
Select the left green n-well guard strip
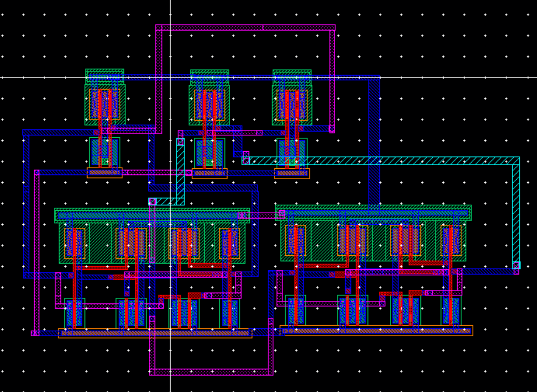click(152, 215)
